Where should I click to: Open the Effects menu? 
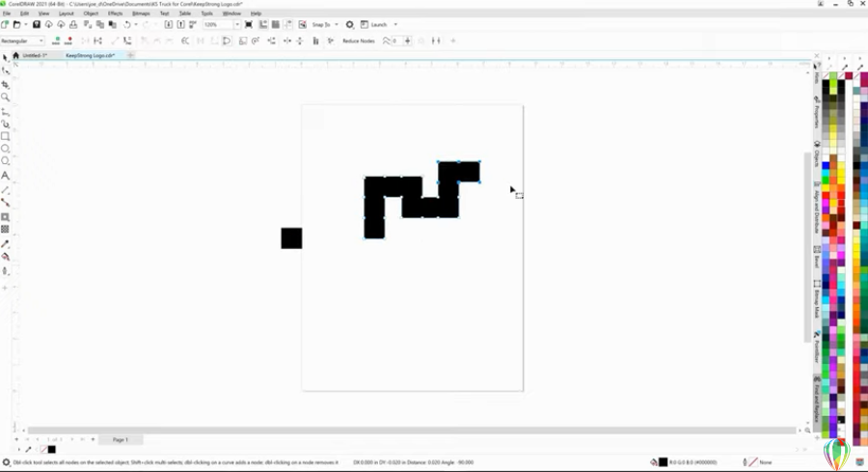(115, 14)
